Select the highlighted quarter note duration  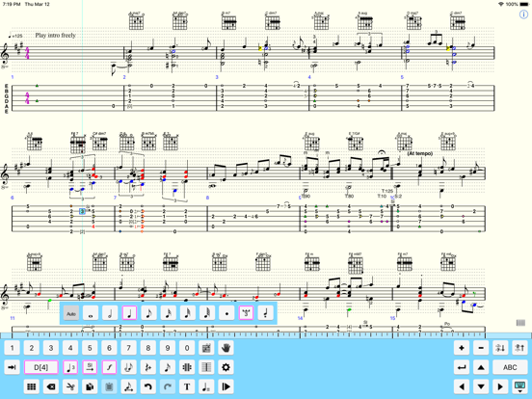pyautogui.click(x=129, y=313)
